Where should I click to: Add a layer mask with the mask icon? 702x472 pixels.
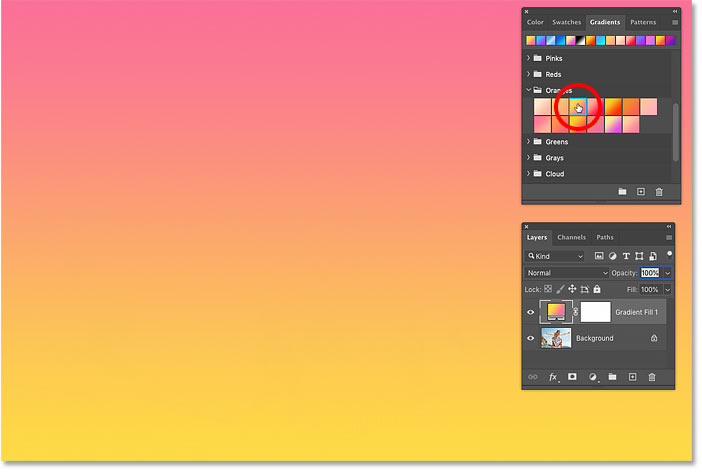(572, 377)
